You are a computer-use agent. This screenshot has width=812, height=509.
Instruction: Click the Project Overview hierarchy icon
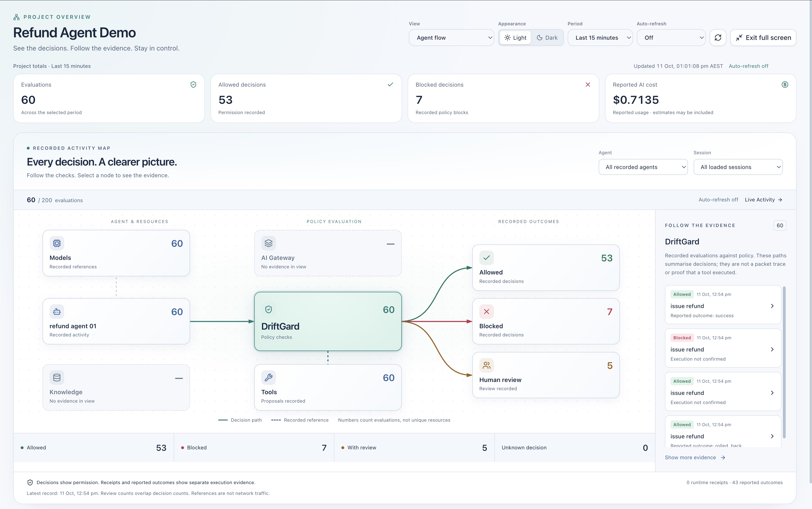pos(16,17)
